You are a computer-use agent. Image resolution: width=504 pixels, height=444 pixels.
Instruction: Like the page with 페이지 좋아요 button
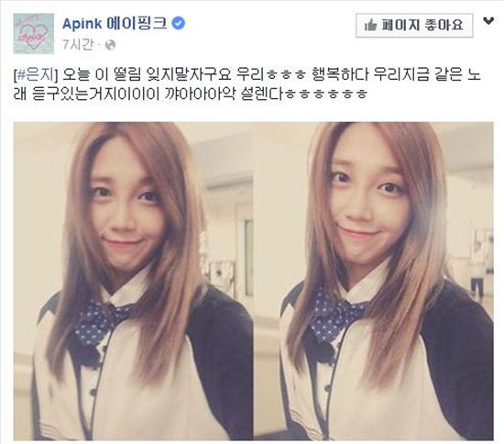click(414, 25)
